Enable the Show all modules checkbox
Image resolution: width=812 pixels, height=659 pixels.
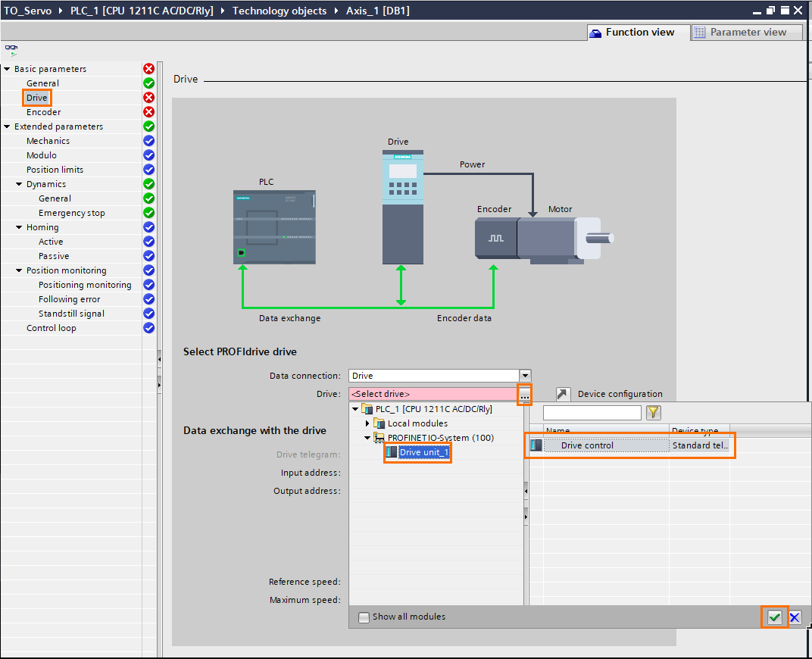(x=364, y=617)
